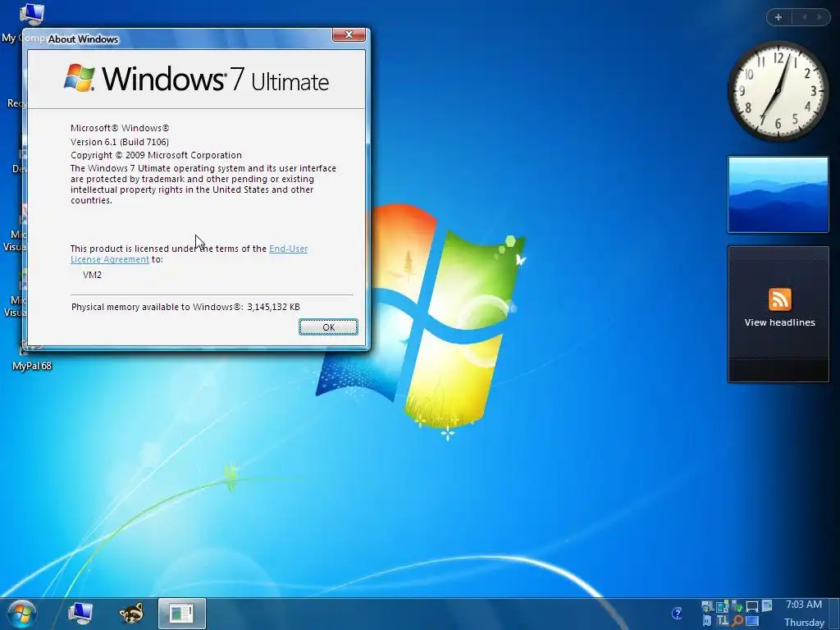Open the MyPal 68 desktop shortcut

coord(32,366)
